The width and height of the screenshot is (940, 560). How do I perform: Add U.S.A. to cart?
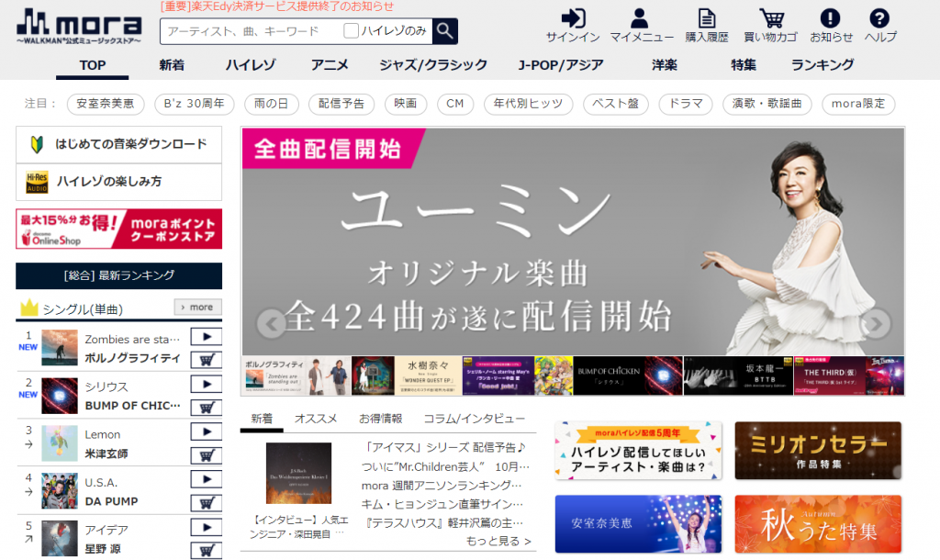click(207, 503)
